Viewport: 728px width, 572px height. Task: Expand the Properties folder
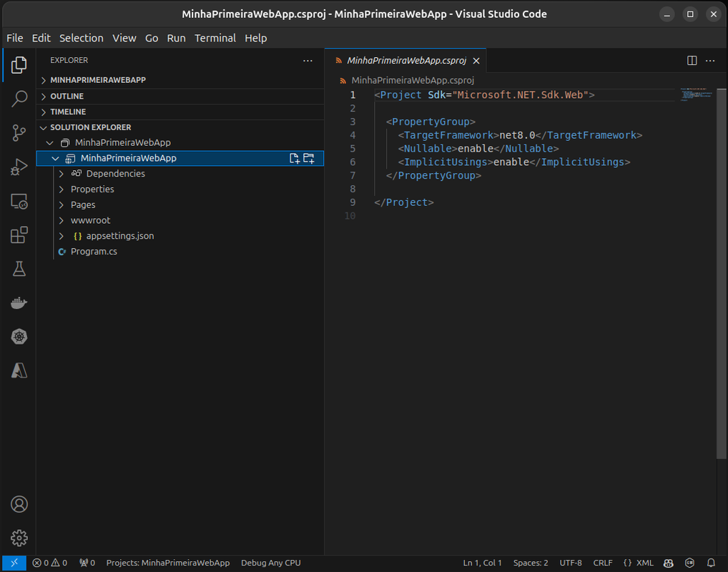(62, 189)
